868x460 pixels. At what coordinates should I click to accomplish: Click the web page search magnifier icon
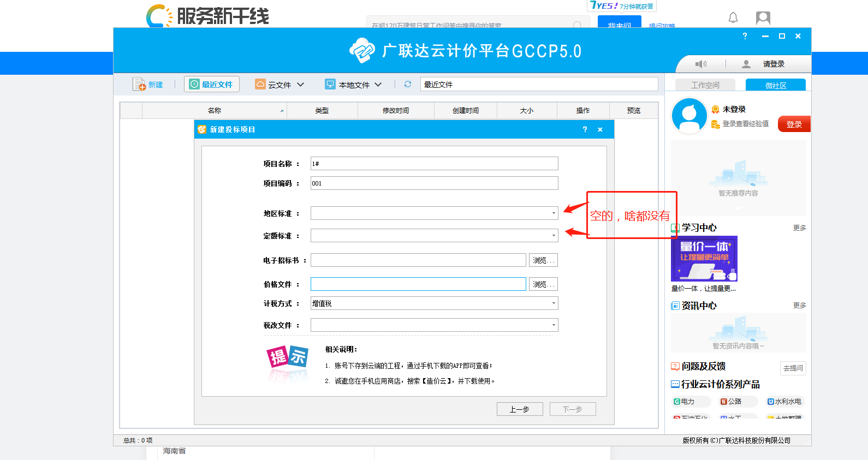click(577, 25)
